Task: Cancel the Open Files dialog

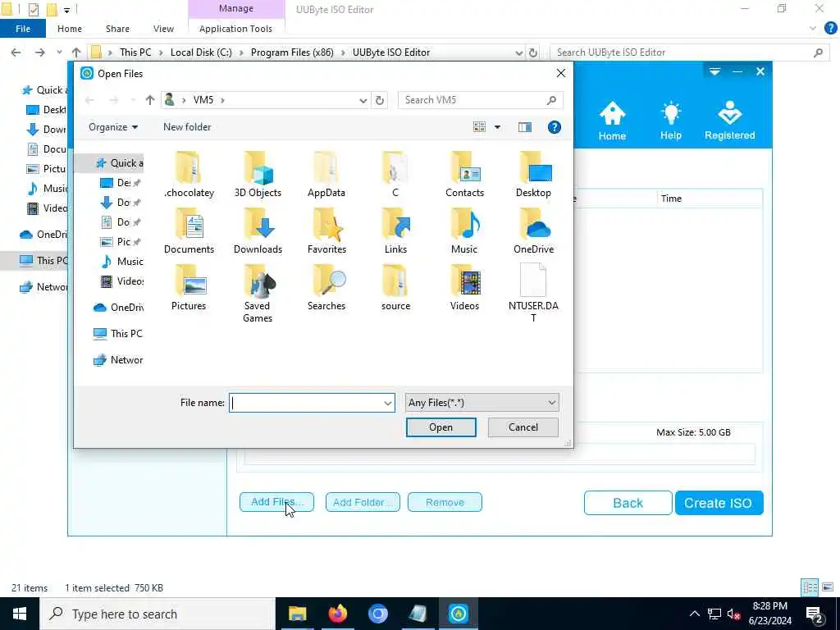Action: tap(523, 427)
